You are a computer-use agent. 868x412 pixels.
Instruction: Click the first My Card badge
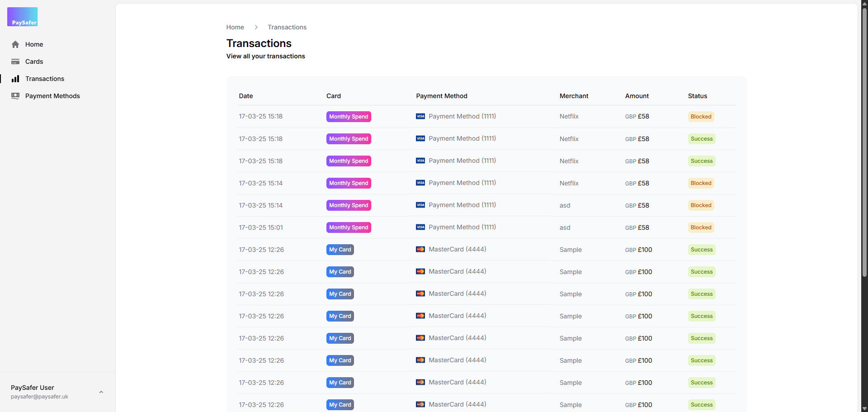tap(340, 250)
